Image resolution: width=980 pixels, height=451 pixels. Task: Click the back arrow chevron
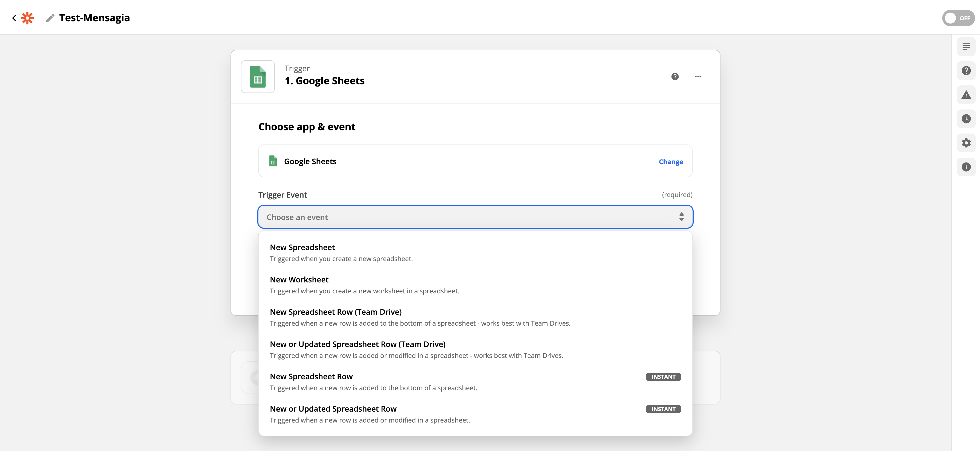pyautogui.click(x=14, y=18)
